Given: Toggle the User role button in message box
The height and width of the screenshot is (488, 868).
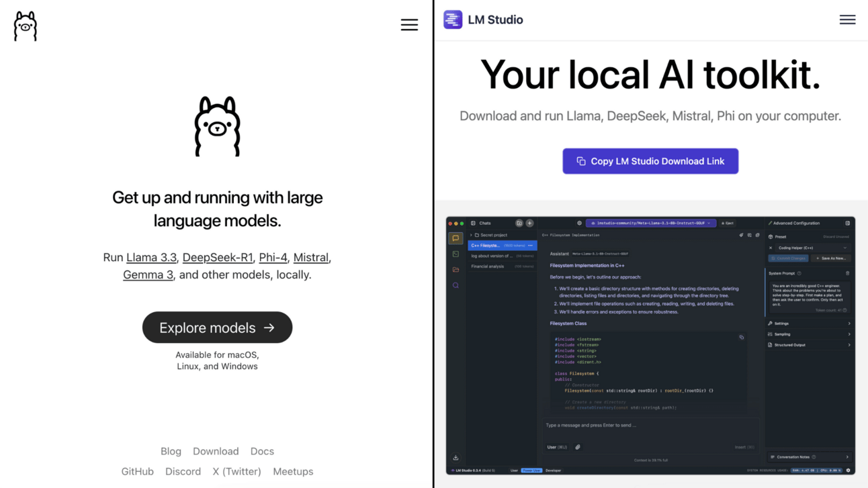Looking at the screenshot, I should point(558,447).
